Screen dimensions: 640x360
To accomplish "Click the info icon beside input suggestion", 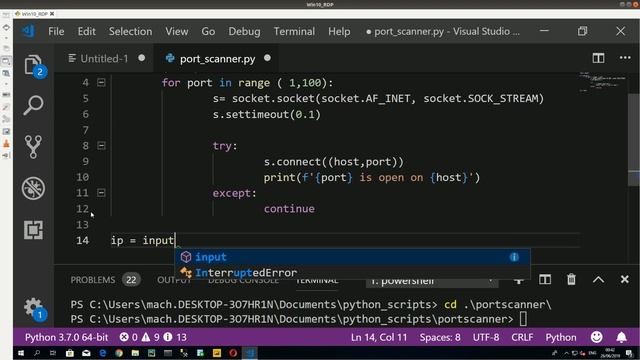I will click(x=514, y=257).
